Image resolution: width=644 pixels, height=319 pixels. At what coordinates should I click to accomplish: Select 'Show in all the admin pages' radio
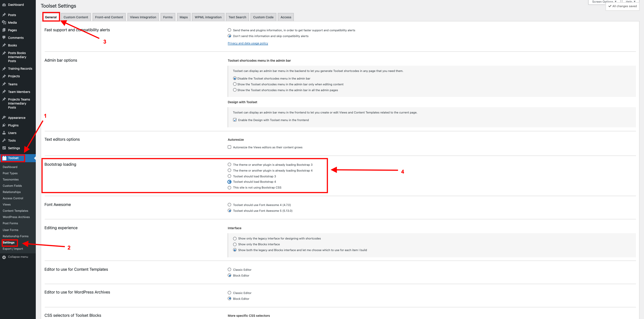235,90
